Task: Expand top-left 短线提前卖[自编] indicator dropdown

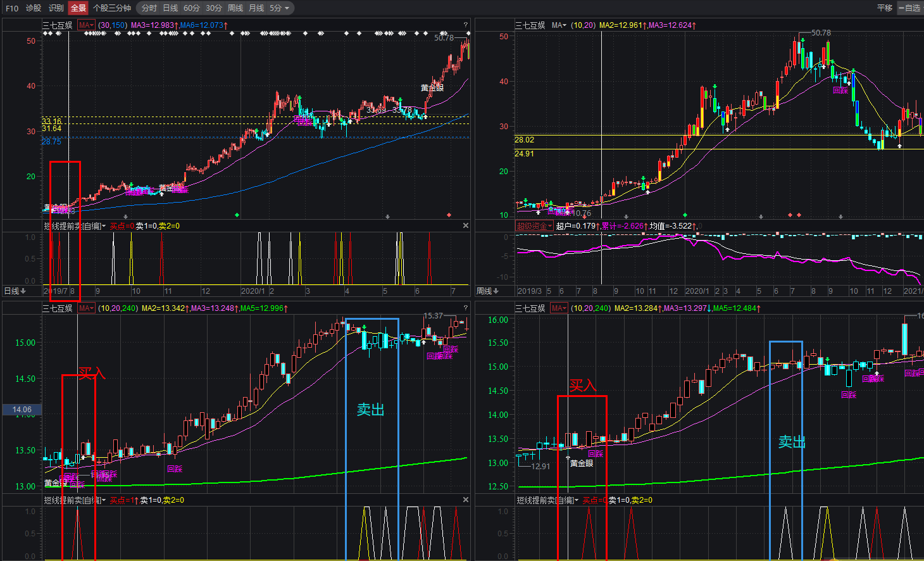Action: pos(75,226)
